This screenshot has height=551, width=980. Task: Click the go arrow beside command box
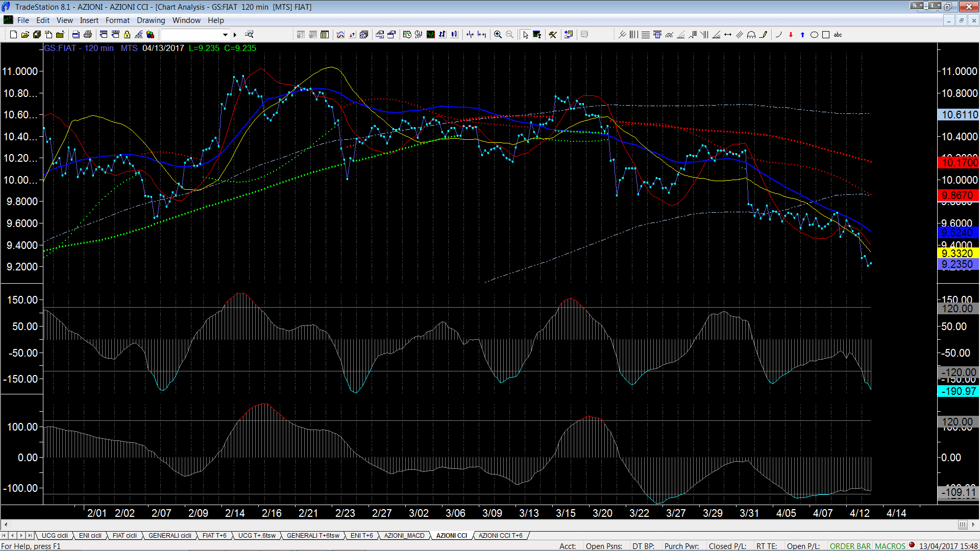tap(235, 35)
